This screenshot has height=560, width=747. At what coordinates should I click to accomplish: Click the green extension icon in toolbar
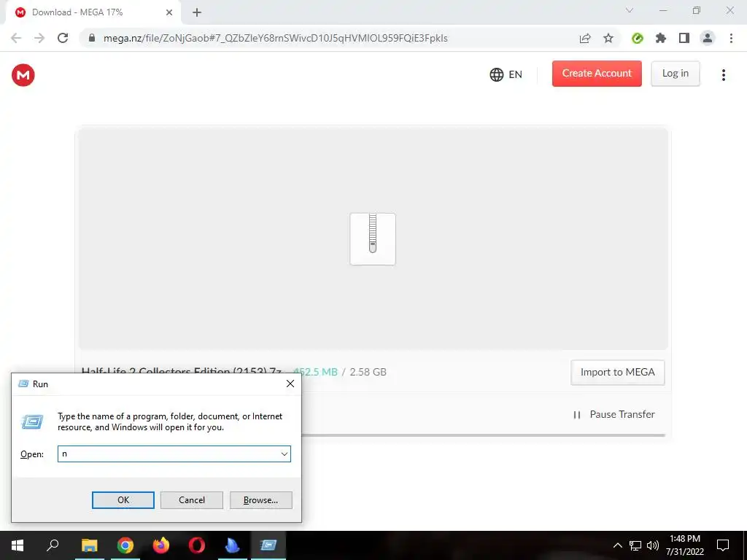[637, 38]
